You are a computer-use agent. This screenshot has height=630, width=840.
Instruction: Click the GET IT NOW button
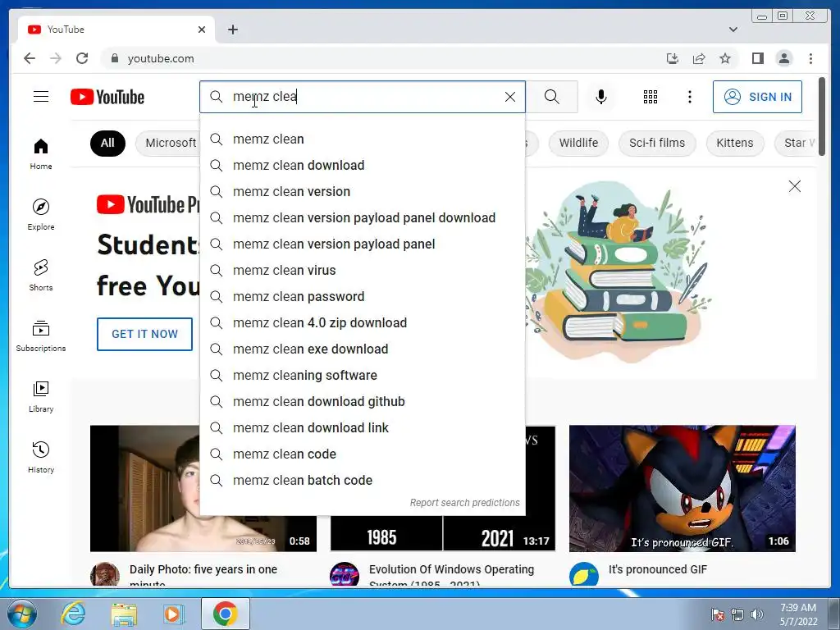coord(144,335)
